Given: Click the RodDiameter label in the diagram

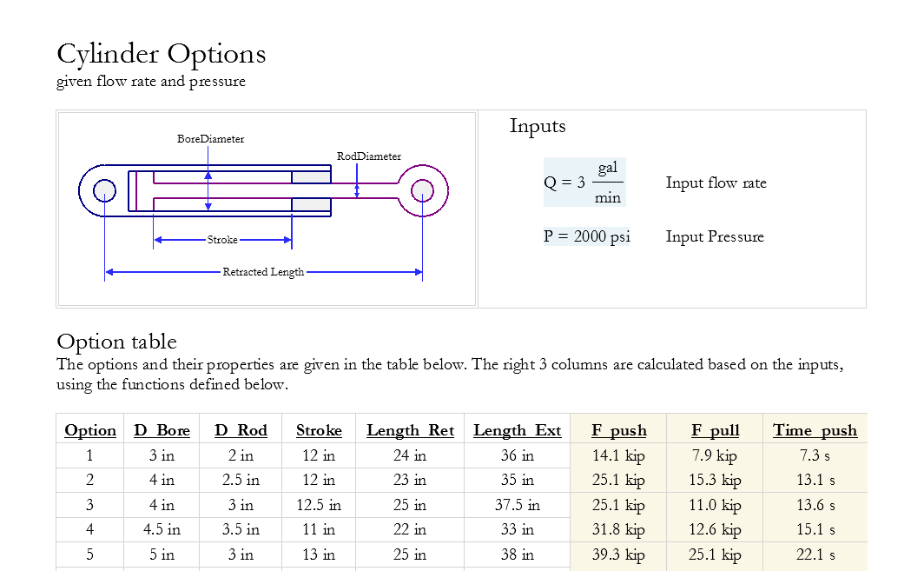Looking at the screenshot, I should click(x=369, y=156).
